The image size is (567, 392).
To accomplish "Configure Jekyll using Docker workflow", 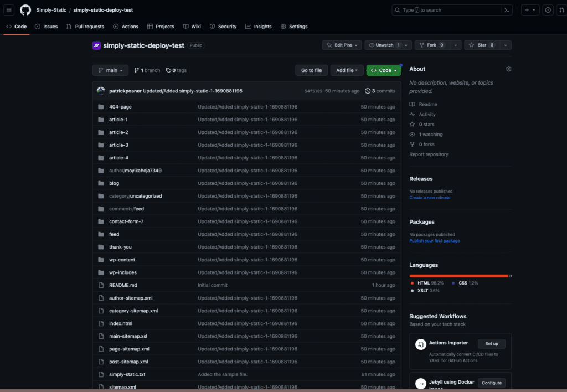I will (x=492, y=383).
